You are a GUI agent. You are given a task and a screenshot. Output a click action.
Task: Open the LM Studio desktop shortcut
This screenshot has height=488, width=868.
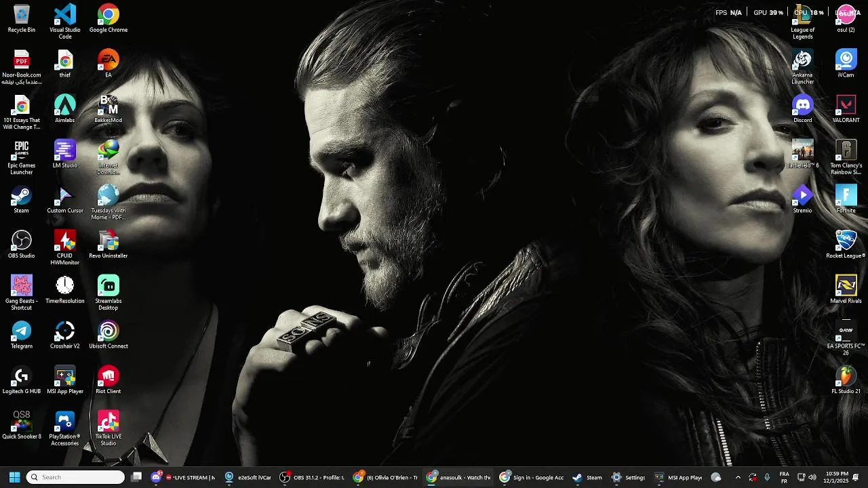click(65, 154)
